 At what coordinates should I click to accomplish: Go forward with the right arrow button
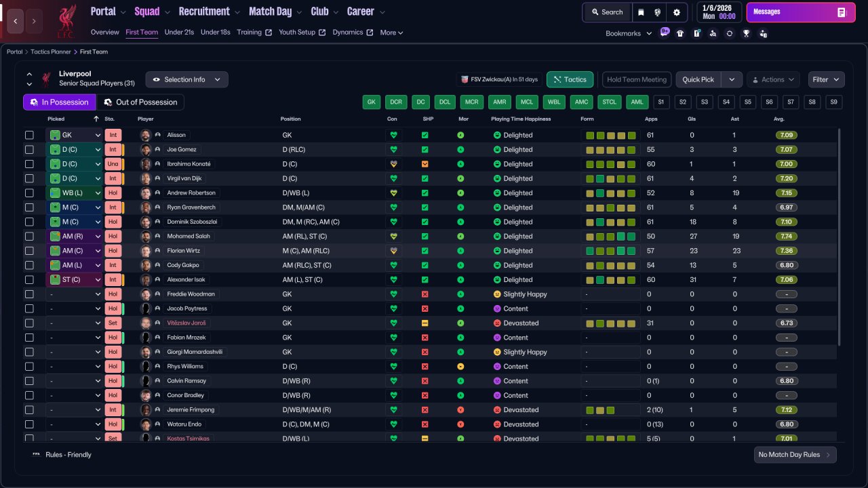(34, 22)
